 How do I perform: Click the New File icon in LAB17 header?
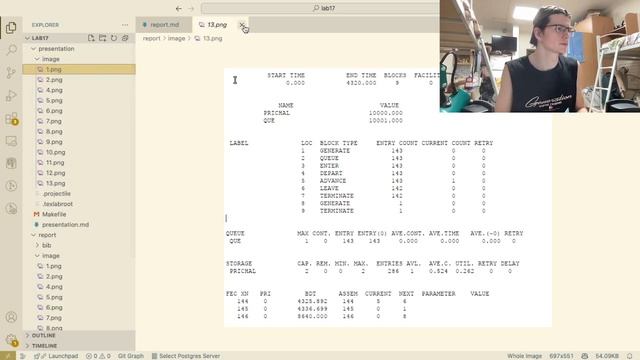click(x=91, y=38)
